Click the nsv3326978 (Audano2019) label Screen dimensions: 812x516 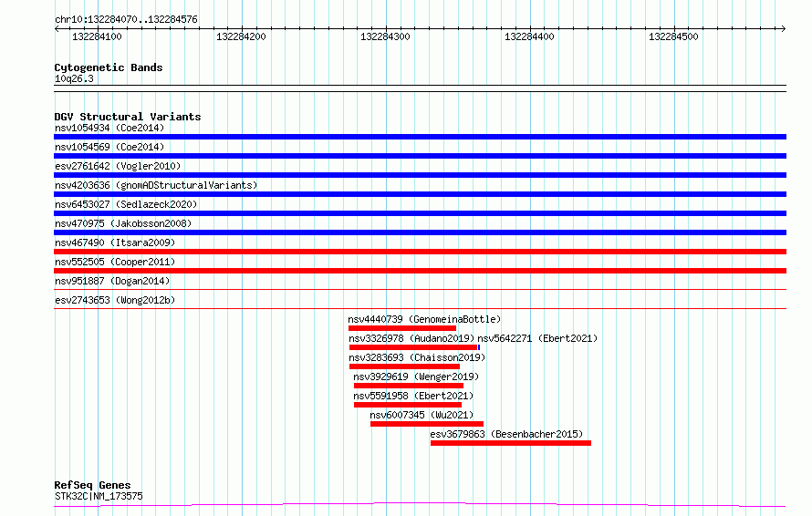[411, 338]
